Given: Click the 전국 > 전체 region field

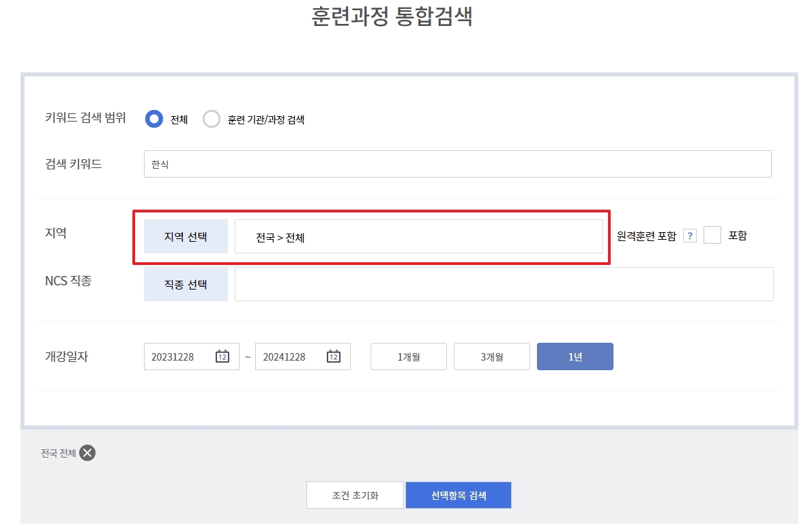Looking at the screenshot, I should point(420,236).
